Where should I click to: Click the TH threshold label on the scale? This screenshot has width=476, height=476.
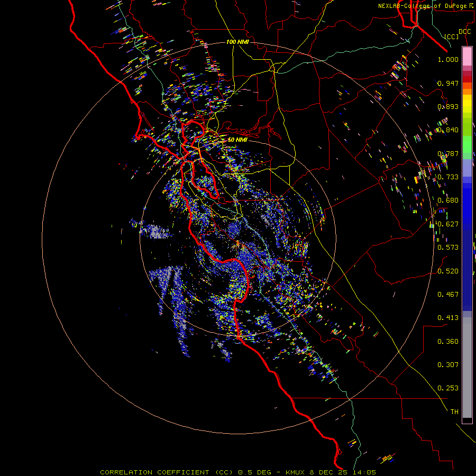pos(454,412)
